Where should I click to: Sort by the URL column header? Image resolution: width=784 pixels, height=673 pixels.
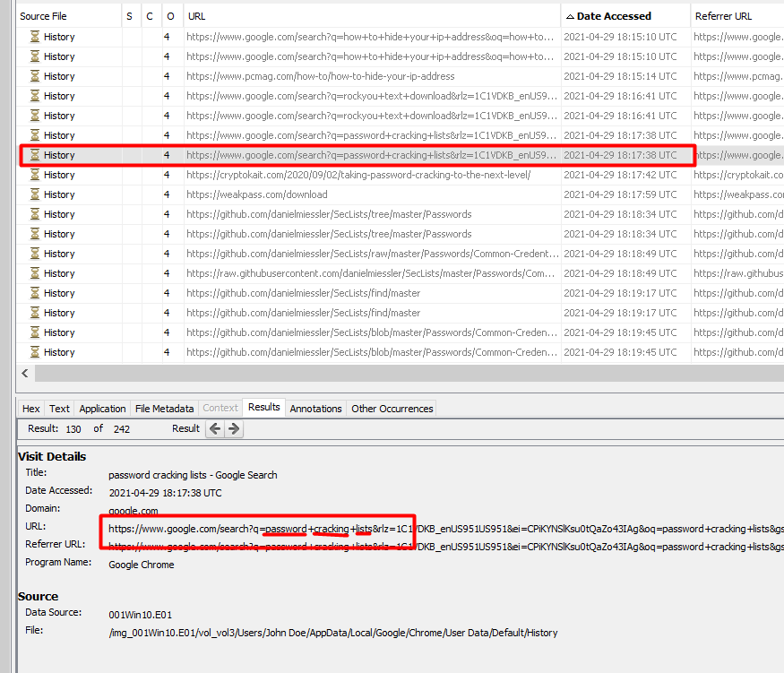coord(196,16)
